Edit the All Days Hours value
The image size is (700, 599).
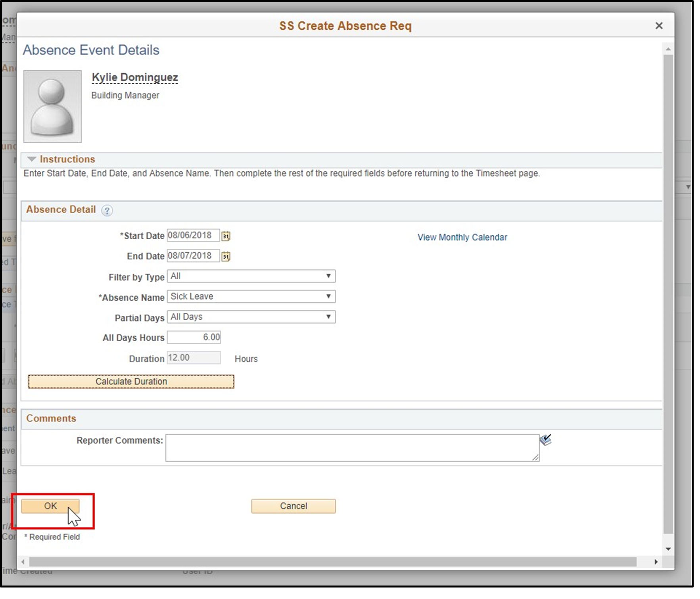point(194,337)
